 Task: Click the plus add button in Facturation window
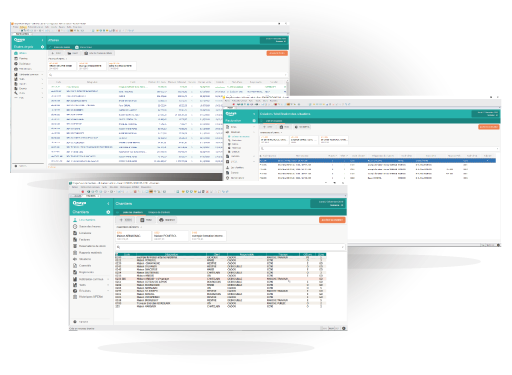pyautogui.click(x=268, y=127)
